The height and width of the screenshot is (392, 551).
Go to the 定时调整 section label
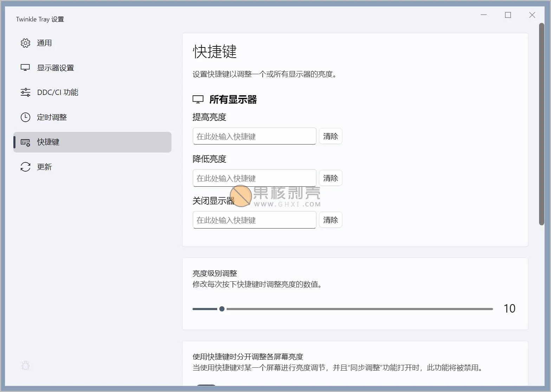52,117
